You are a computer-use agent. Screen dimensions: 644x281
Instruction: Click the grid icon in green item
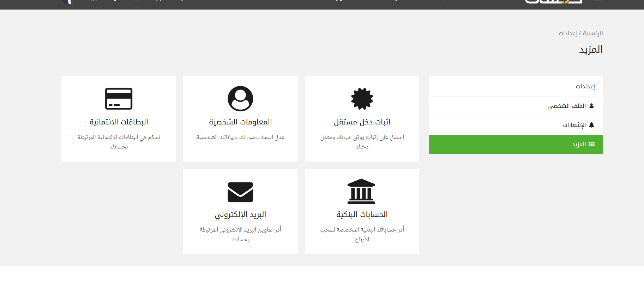592,144
